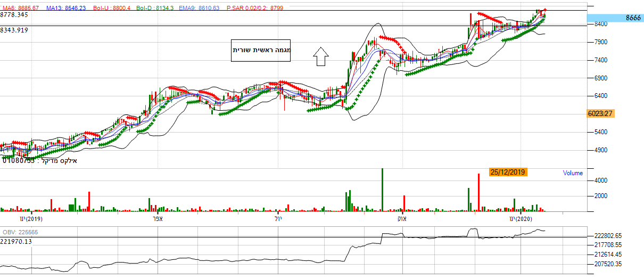Click the blue Volume panel label
Image resolution: width=644 pixels, height=279 pixels.
pyautogui.click(x=573, y=173)
